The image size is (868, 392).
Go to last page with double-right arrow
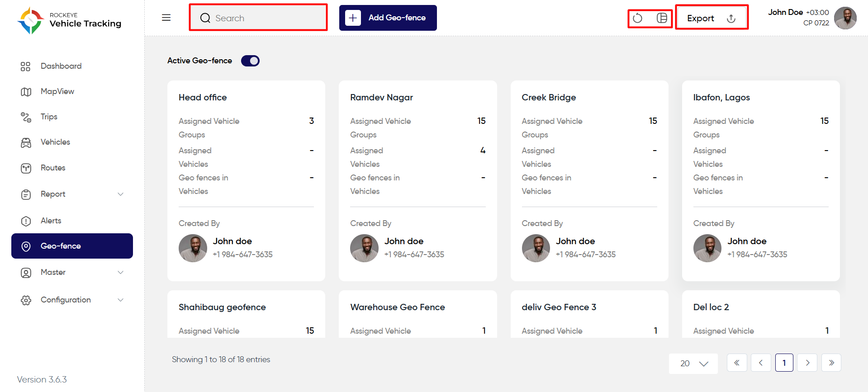pos(831,363)
